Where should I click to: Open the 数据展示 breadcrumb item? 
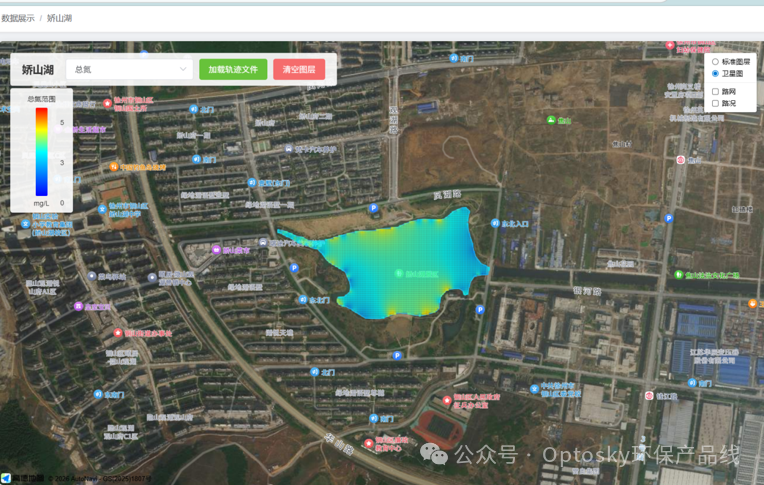pos(18,18)
